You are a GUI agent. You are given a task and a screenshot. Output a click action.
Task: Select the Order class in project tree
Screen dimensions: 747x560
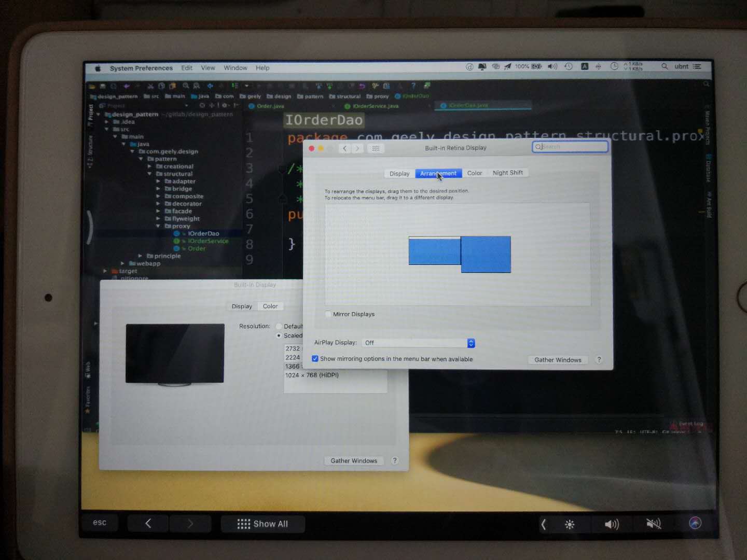point(197,248)
